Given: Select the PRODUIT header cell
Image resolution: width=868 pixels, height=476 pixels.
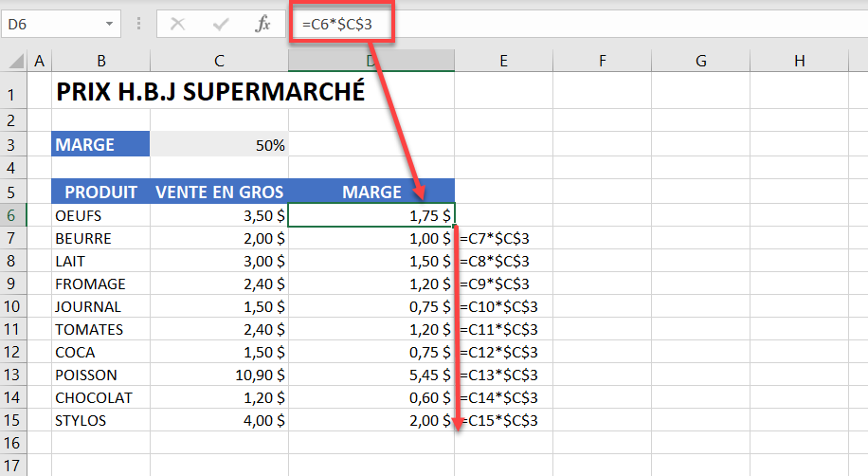Looking at the screenshot, I should (x=100, y=192).
